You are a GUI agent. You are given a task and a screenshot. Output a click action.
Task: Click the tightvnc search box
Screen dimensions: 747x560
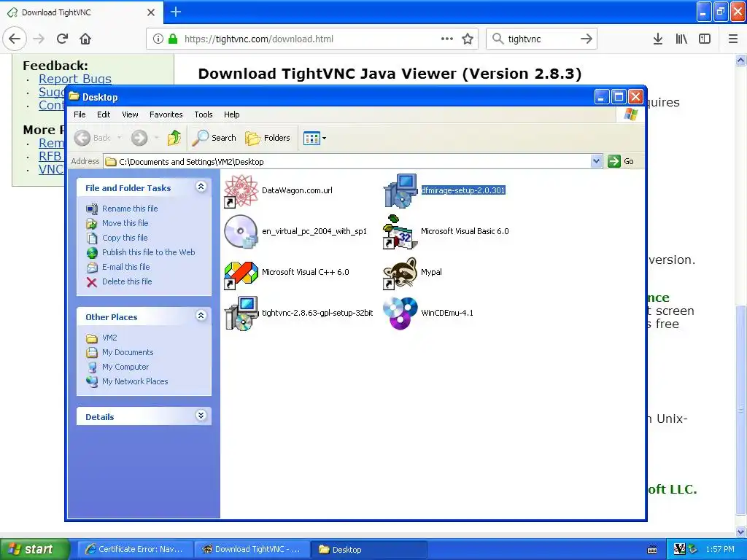click(x=541, y=39)
